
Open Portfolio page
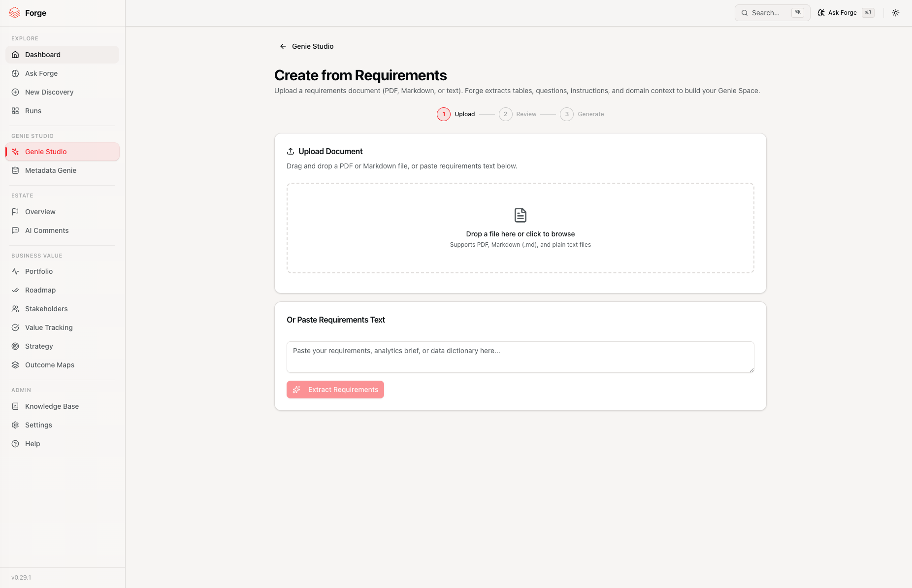tap(62, 271)
